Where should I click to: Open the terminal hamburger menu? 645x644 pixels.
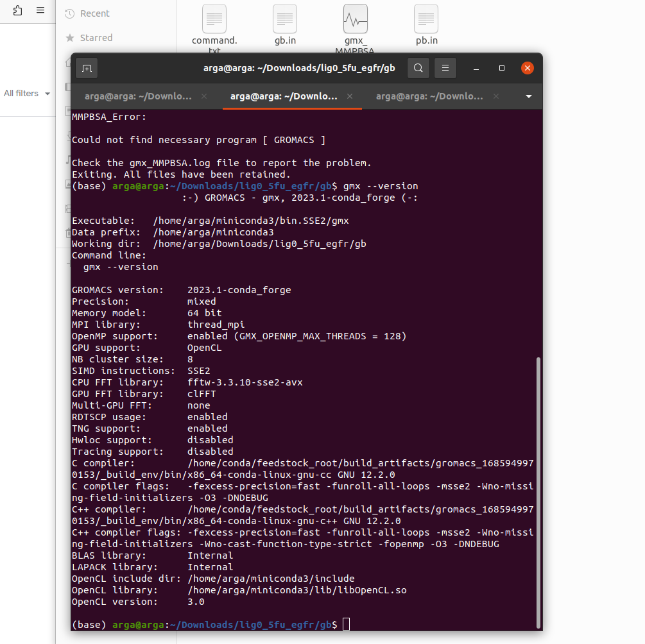[445, 68]
